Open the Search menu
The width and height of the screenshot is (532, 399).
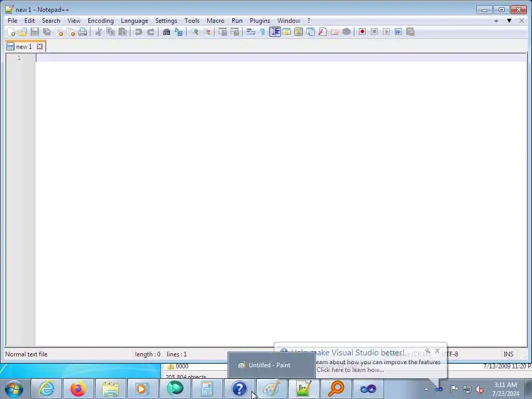[x=51, y=21]
